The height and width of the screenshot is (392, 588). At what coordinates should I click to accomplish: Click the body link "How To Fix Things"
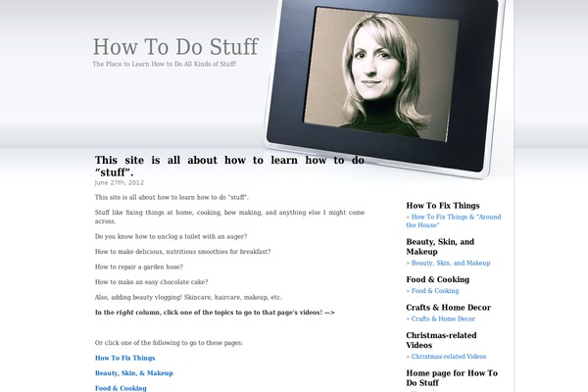(x=124, y=358)
